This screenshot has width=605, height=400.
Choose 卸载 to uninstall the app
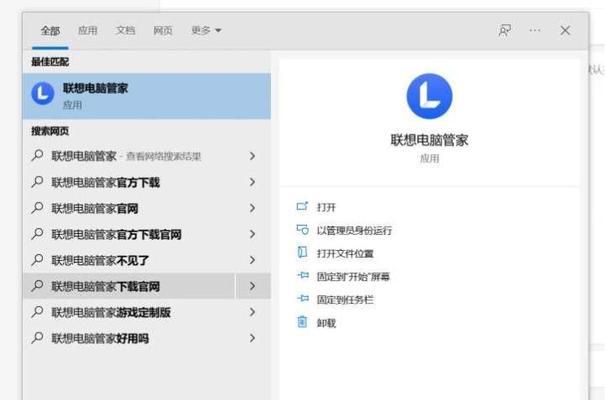pyautogui.click(x=326, y=323)
